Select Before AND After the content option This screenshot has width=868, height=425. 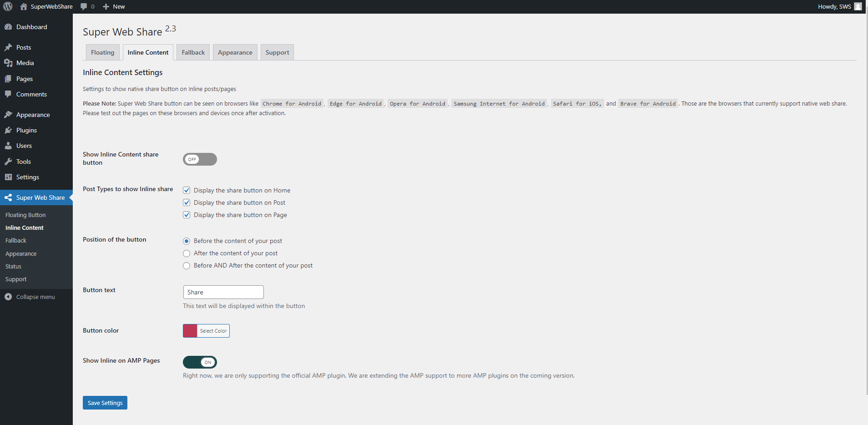pyautogui.click(x=187, y=265)
